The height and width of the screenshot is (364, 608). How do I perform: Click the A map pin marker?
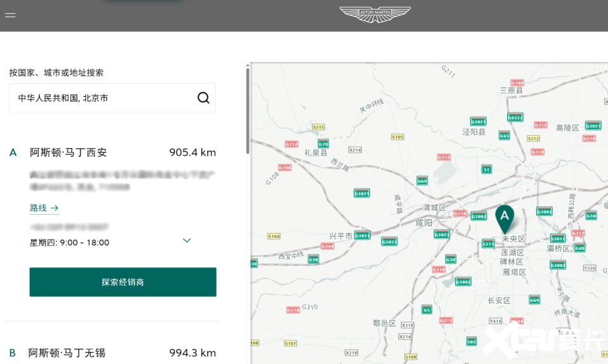[x=505, y=219]
